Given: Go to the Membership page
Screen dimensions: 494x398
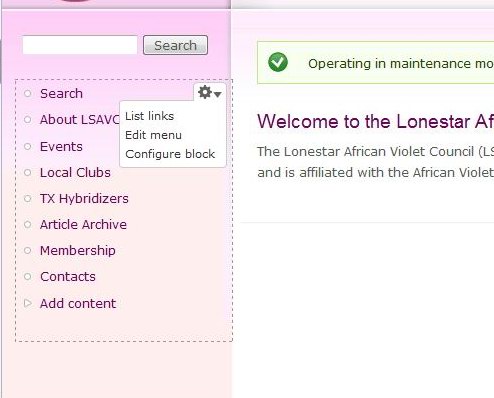Looking at the screenshot, I should point(78,250).
